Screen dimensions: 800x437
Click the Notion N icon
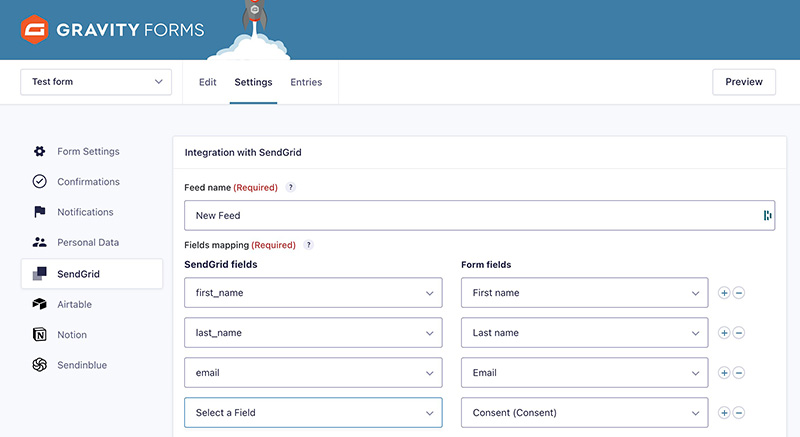pos(39,335)
